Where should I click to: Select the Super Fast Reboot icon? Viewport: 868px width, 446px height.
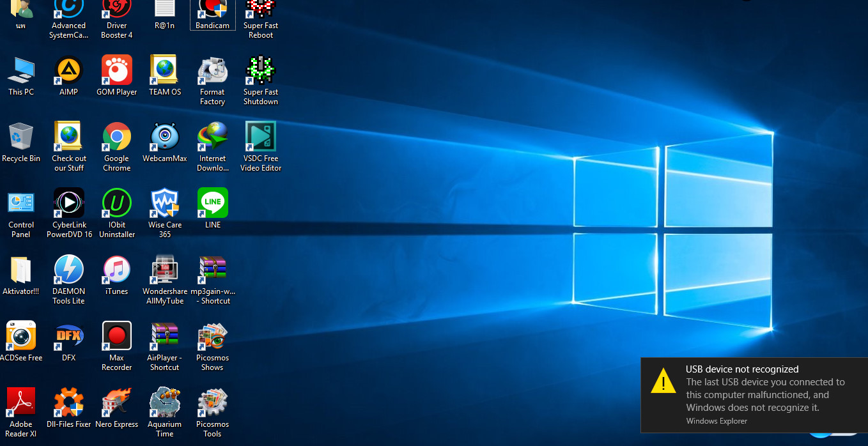(261, 9)
